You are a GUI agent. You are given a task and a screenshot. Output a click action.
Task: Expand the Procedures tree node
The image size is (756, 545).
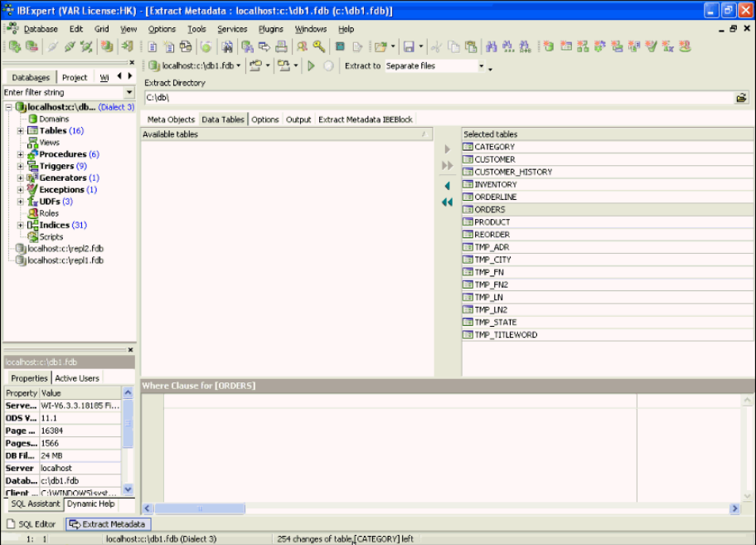click(x=21, y=154)
